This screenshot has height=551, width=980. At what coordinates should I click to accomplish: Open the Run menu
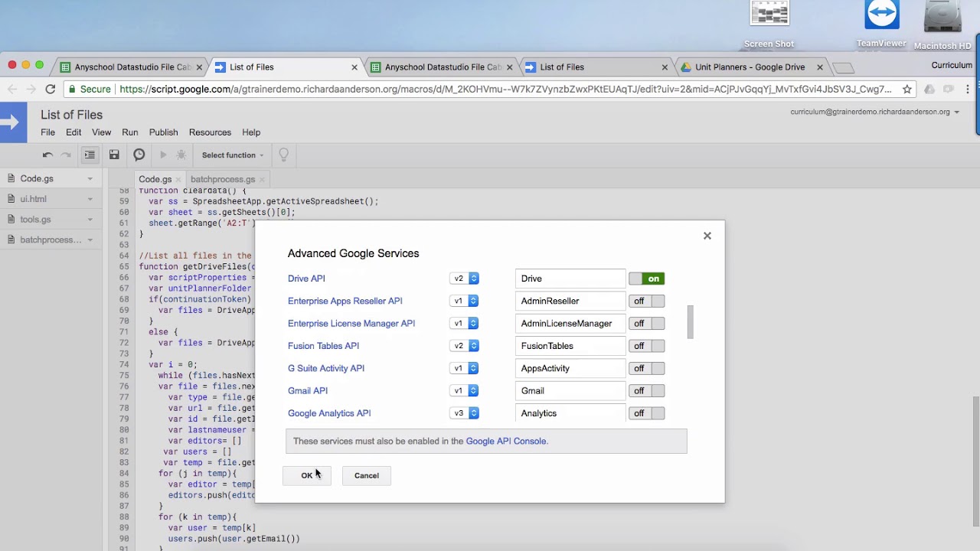130,132
